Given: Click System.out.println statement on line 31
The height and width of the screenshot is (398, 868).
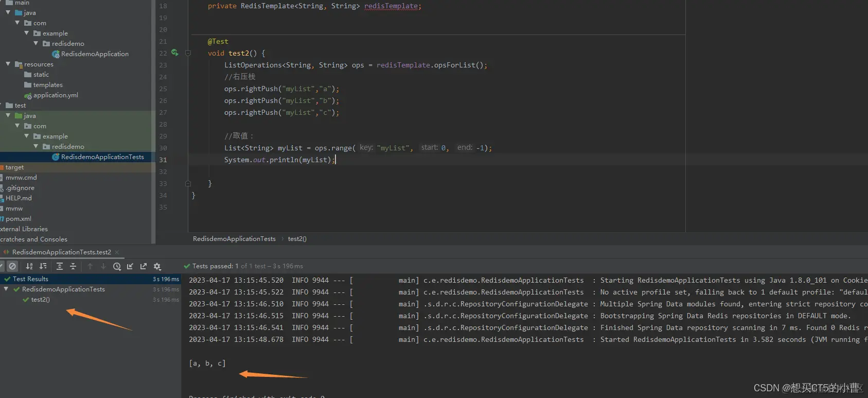Looking at the screenshot, I should click(279, 160).
